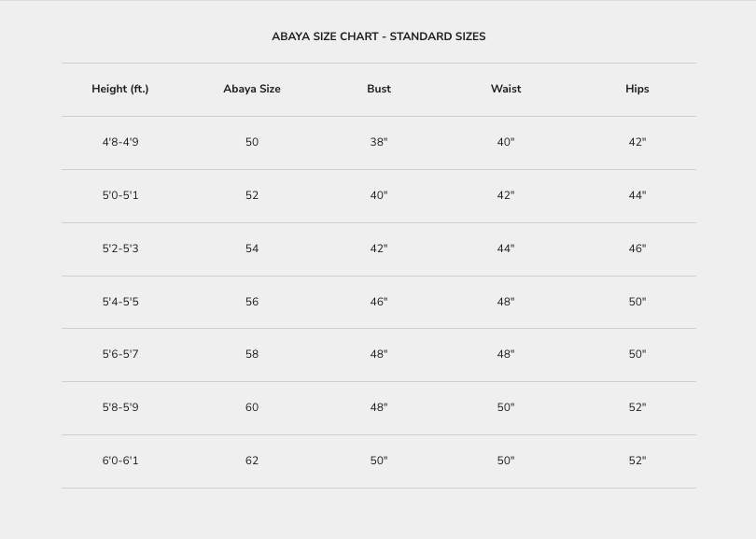The height and width of the screenshot is (539, 756).
Task: Select the 5'8-5'9 height cell
Action: (120, 407)
